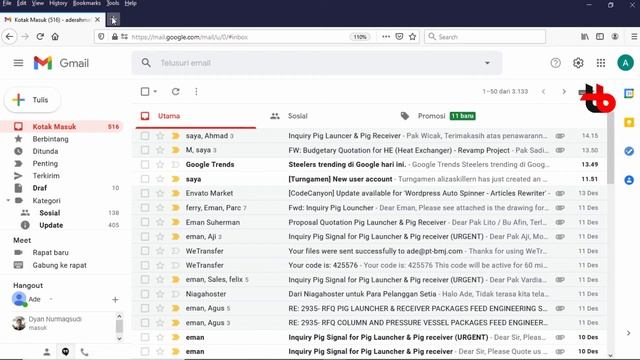
Task: Open the Google account avatar
Action: pyautogui.click(x=625, y=63)
